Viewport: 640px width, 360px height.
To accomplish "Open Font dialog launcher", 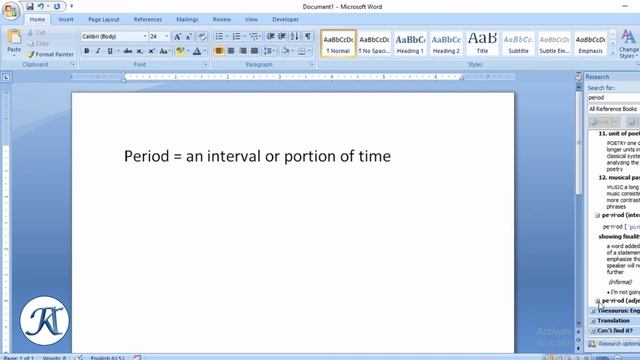I will (205, 64).
